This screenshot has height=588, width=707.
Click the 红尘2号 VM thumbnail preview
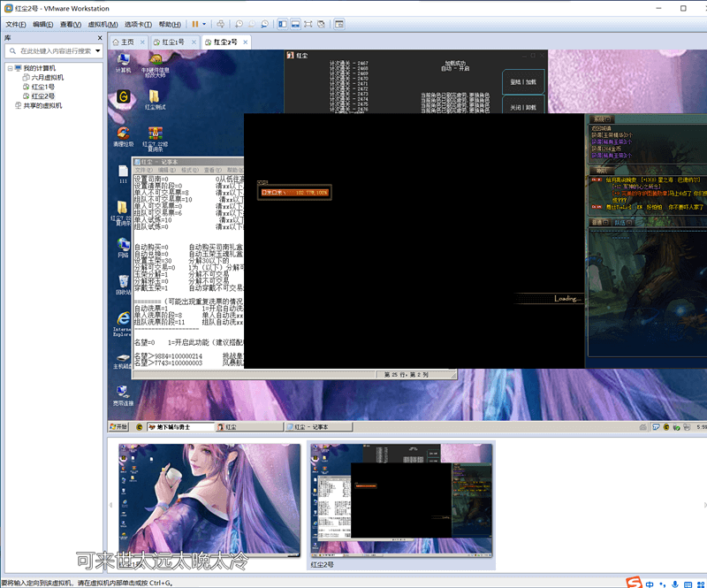point(401,500)
